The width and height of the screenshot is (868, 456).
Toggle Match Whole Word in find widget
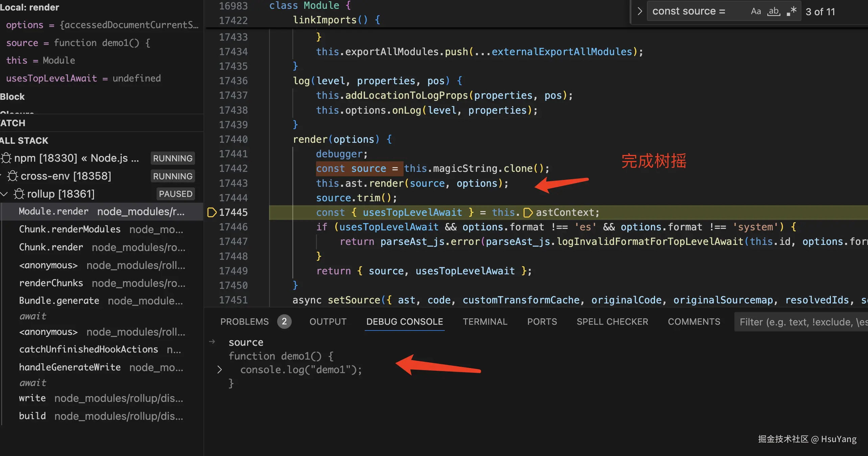pos(774,12)
